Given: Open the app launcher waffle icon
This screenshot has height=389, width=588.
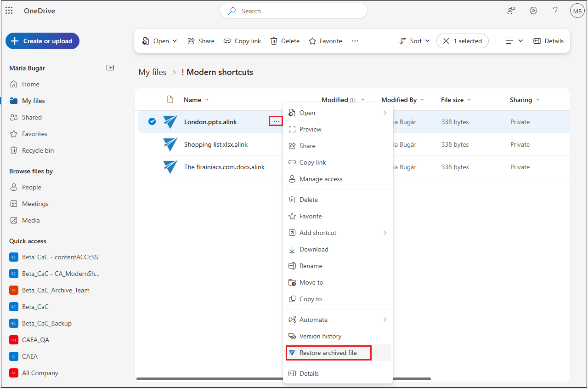Looking at the screenshot, I should (x=9, y=11).
